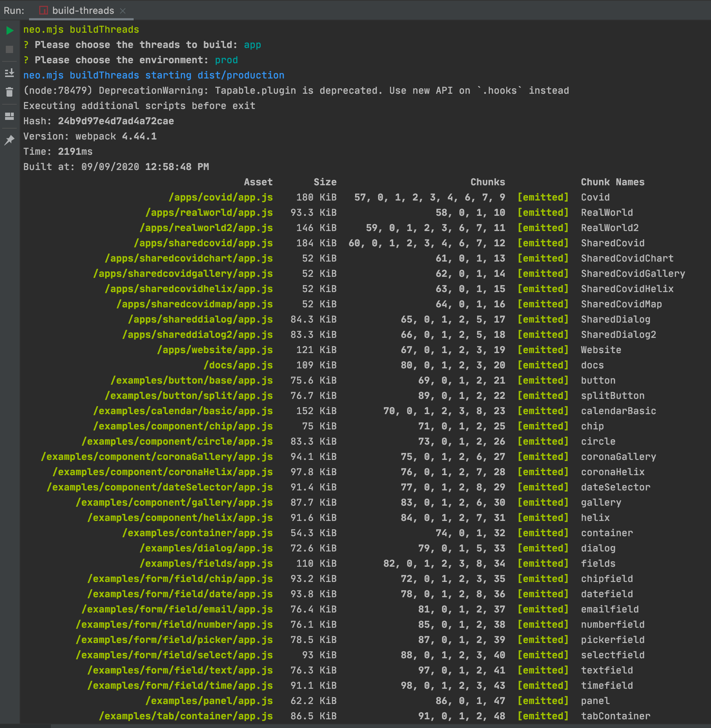Click the gray Stop process square icon
The width and height of the screenshot is (711, 728).
(10, 49)
